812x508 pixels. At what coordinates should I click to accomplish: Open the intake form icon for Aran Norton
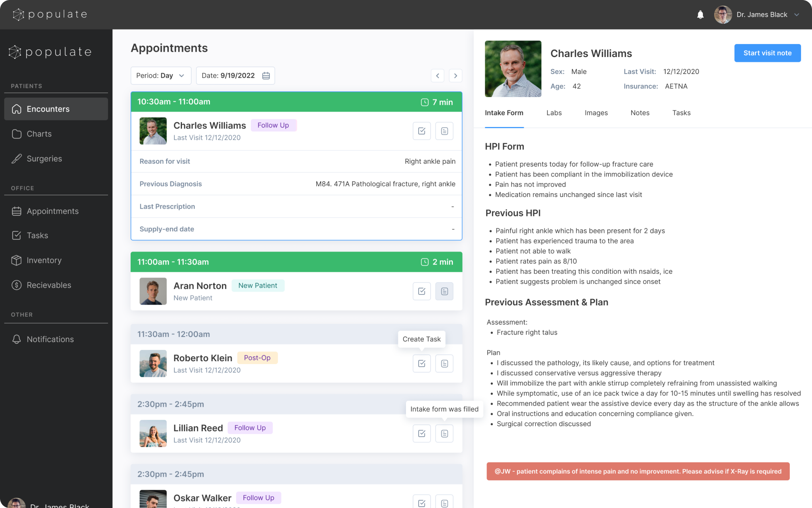tap(444, 291)
